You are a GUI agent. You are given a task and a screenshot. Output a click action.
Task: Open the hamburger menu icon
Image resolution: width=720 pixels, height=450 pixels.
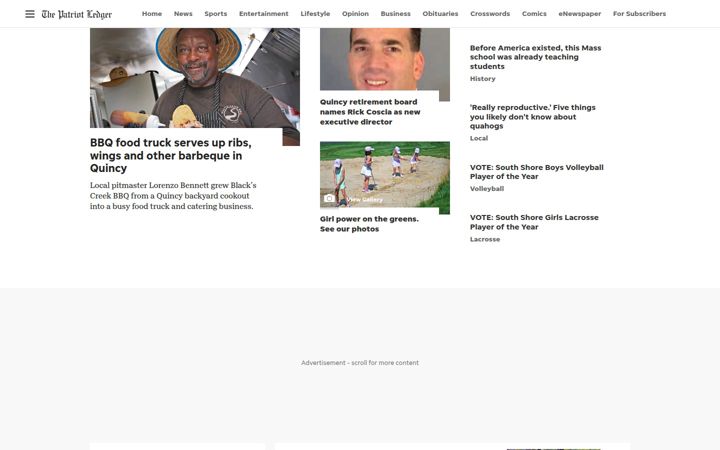tap(30, 14)
